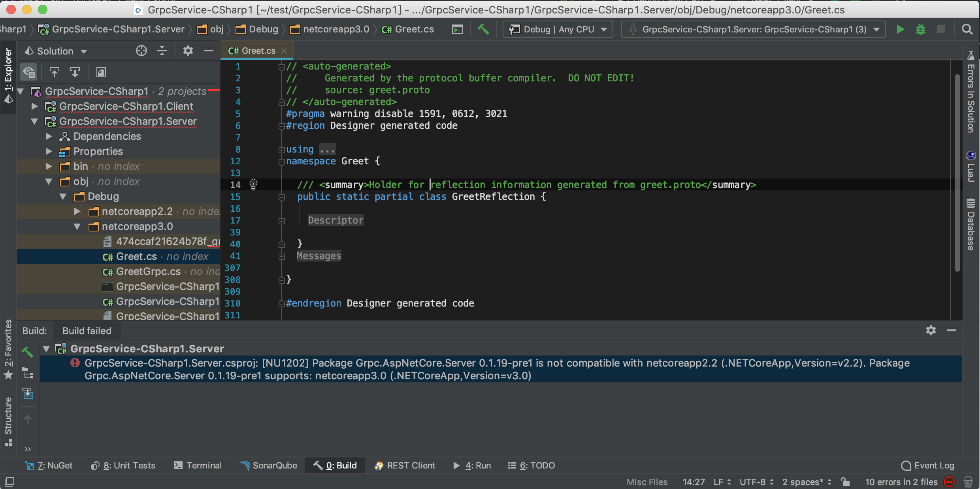Open the SonarQube tool window
This screenshot has width=980, height=489.
click(268, 465)
